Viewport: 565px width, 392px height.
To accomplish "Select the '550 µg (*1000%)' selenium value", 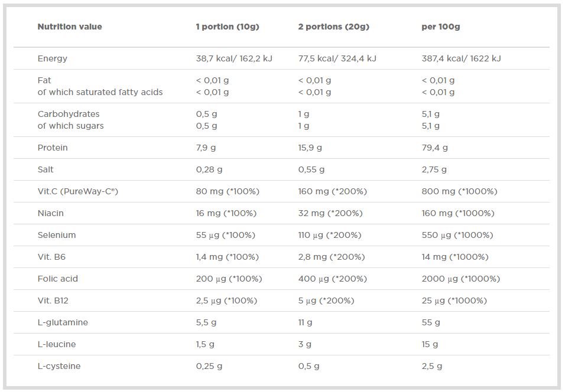I will click(457, 235).
